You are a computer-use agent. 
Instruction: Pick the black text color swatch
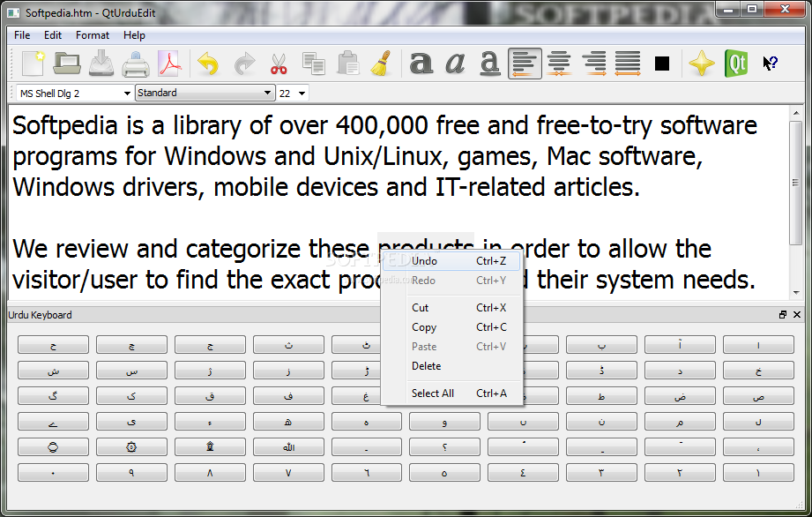point(662,64)
